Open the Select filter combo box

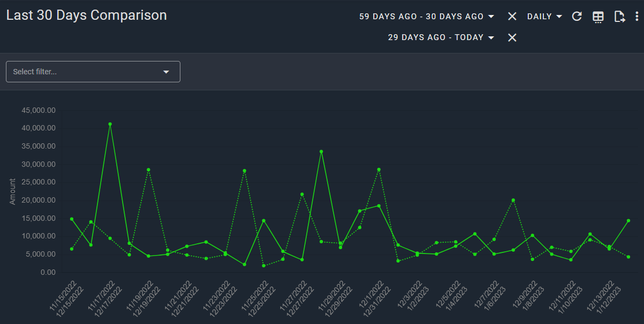pos(86,72)
